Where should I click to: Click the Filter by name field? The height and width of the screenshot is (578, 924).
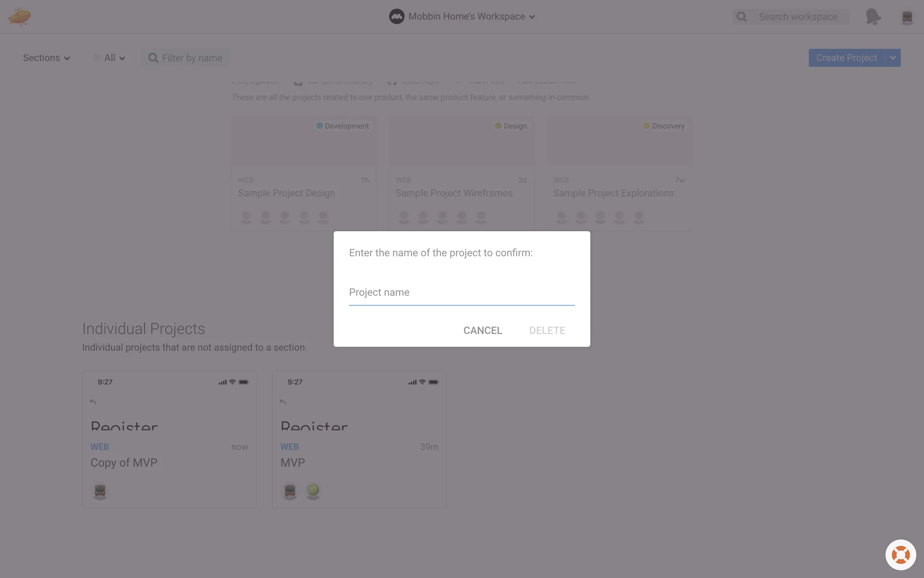(192, 58)
